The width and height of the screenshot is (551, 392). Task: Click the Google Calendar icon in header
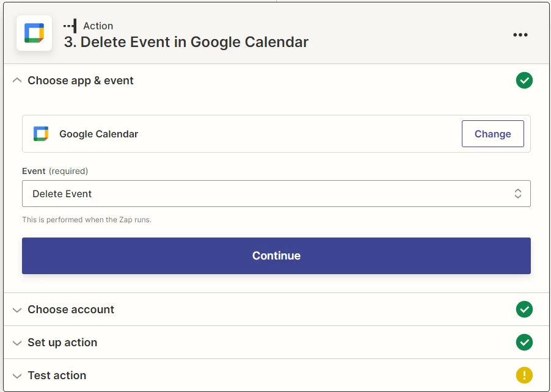pyautogui.click(x=34, y=33)
